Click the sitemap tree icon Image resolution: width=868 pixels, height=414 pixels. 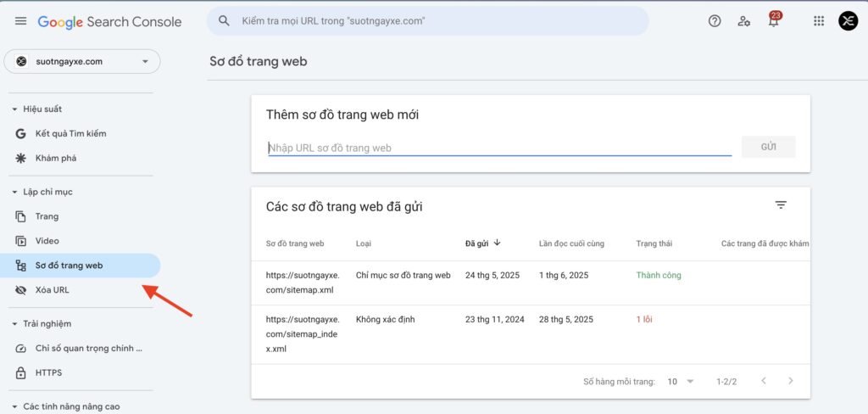coord(20,266)
